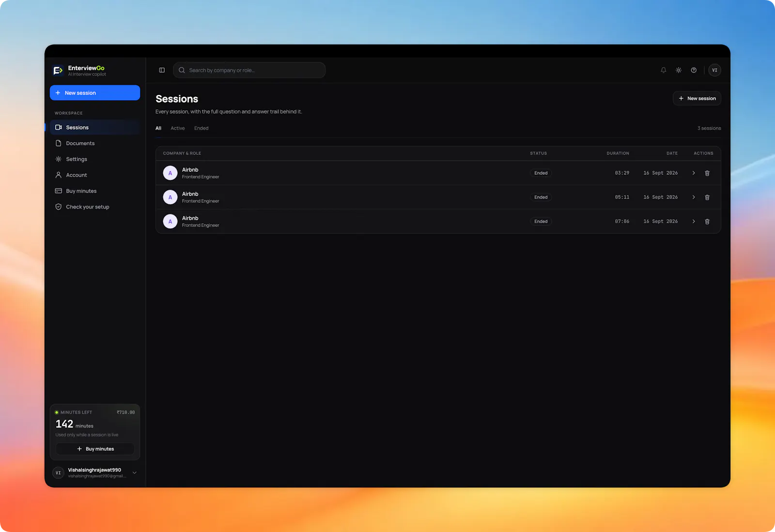Click the Ended badge in the 07:06 row
This screenshot has width=775, height=532.
coord(541,221)
